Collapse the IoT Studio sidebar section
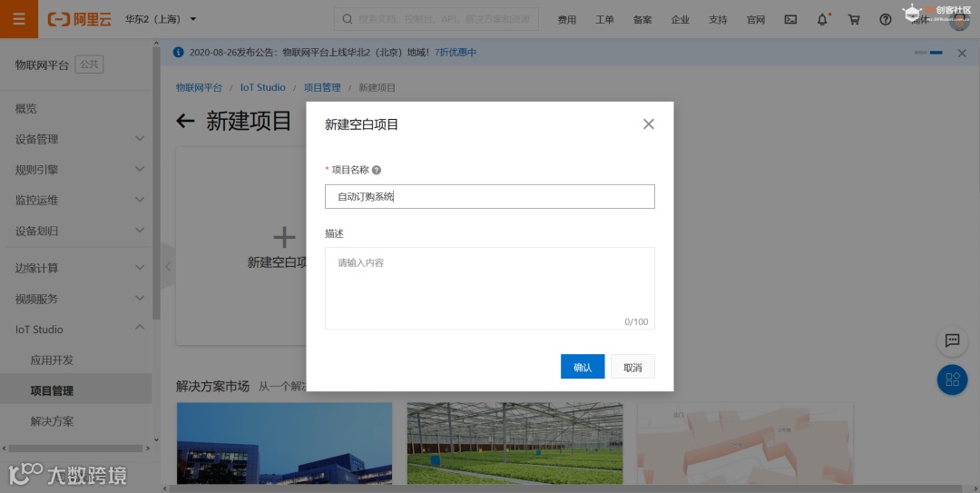The width and height of the screenshot is (980, 493). pyautogui.click(x=75, y=329)
